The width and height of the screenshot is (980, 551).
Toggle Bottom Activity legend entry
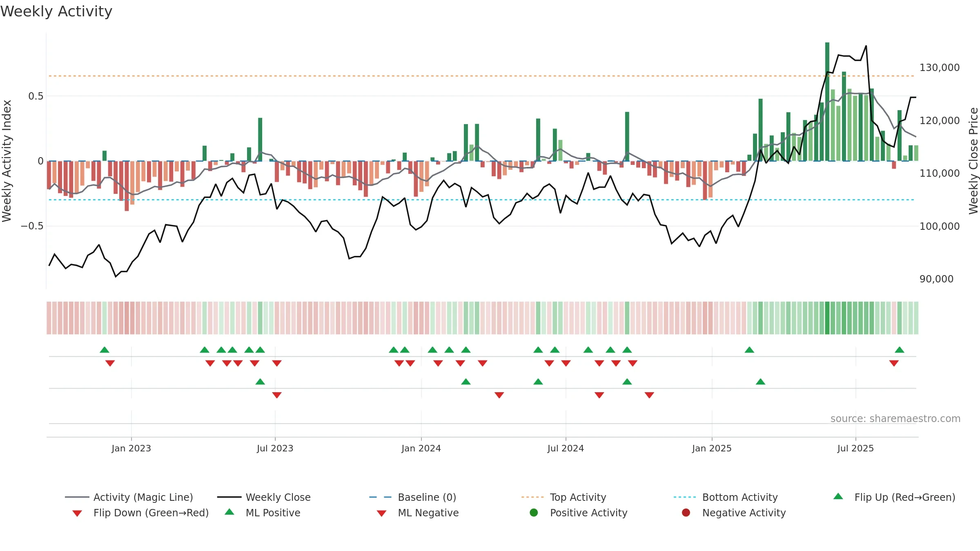tap(725, 497)
